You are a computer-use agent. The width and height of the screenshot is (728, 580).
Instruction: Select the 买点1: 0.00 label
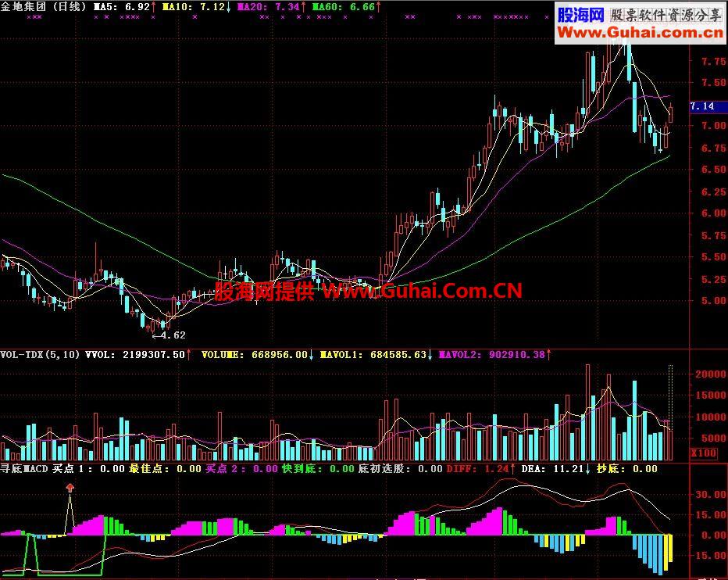pyautogui.click(x=88, y=468)
